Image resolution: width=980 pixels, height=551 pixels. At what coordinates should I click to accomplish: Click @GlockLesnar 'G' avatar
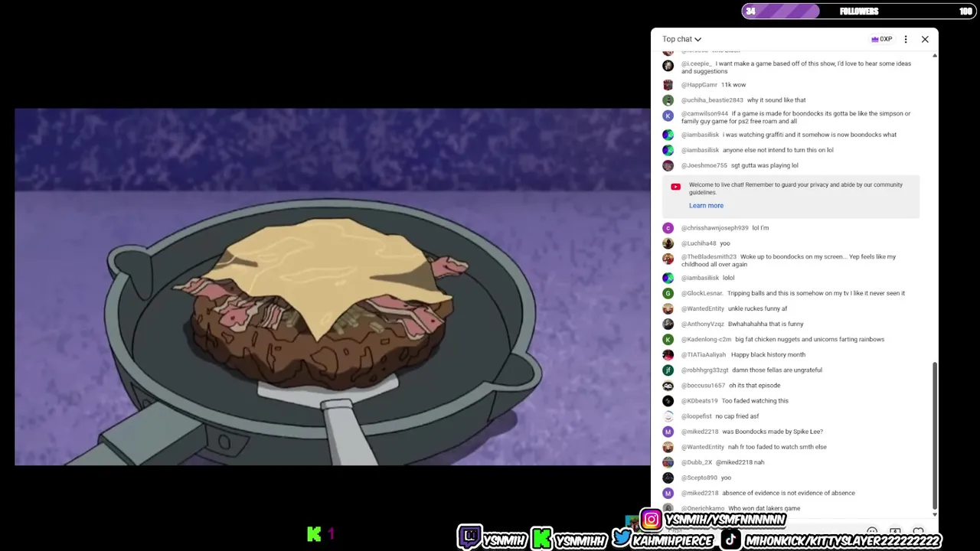point(668,293)
